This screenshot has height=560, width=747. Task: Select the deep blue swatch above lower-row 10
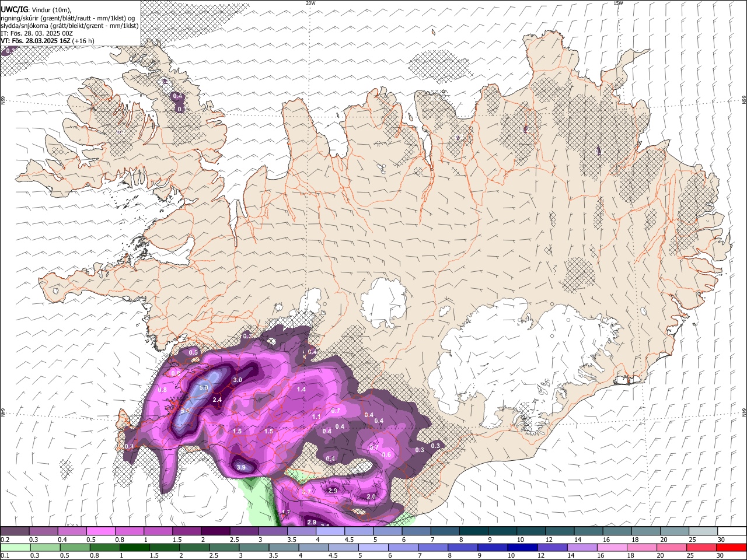pyautogui.click(x=522, y=548)
